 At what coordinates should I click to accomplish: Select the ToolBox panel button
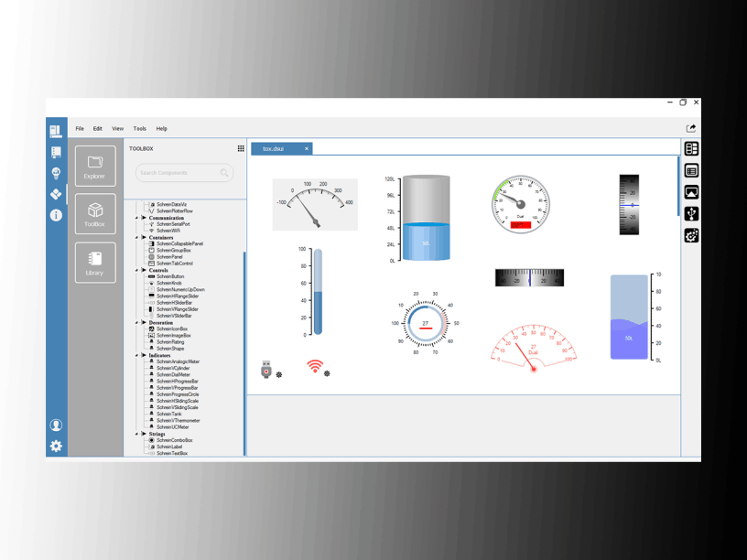tap(95, 214)
